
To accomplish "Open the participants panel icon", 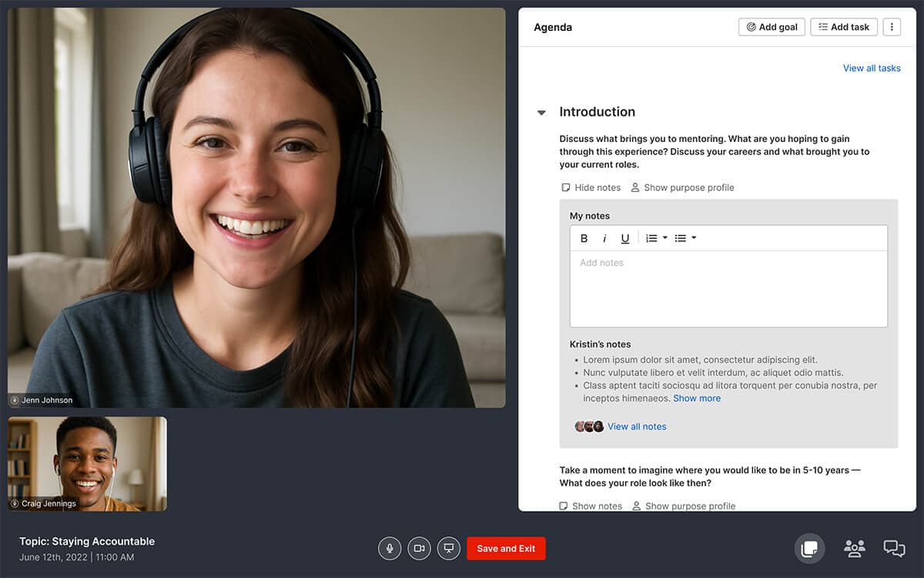I will pyautogui.click(x=854, y=549).
